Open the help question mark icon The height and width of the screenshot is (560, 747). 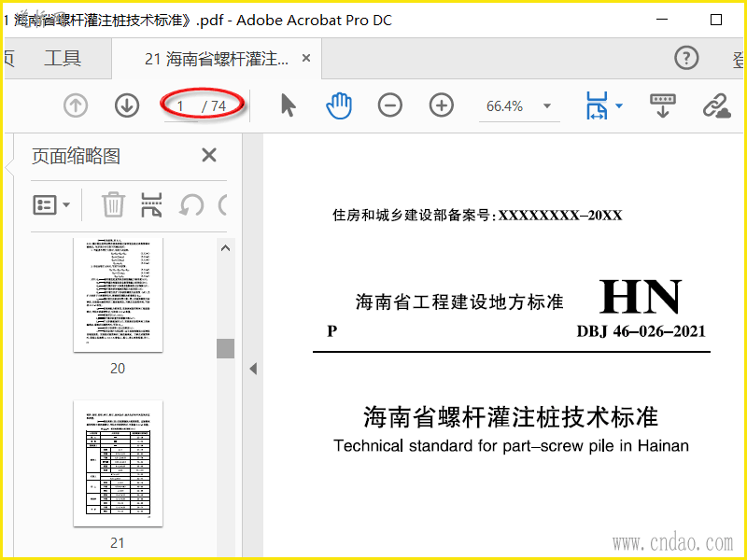coord(686,58)
